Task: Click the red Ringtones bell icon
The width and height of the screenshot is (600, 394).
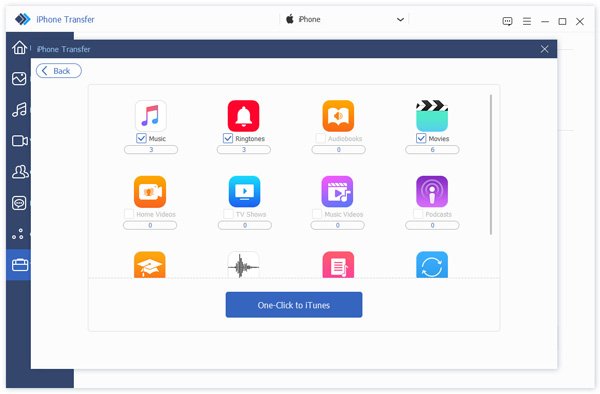Action: click(x=243, y=116)
